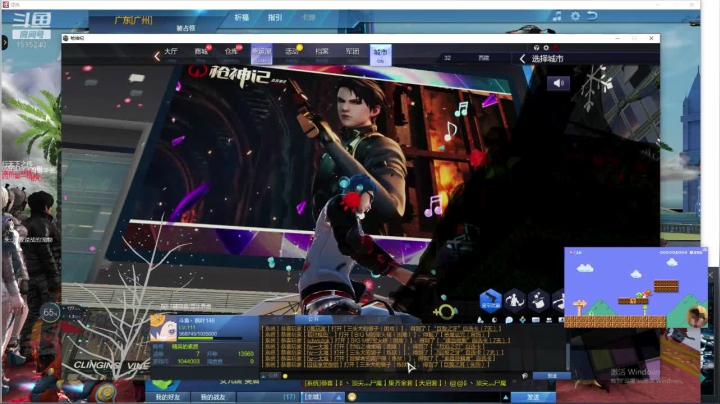Click the emoji icon left of upper 发送
720x404 pixels.
click(525, 376)
